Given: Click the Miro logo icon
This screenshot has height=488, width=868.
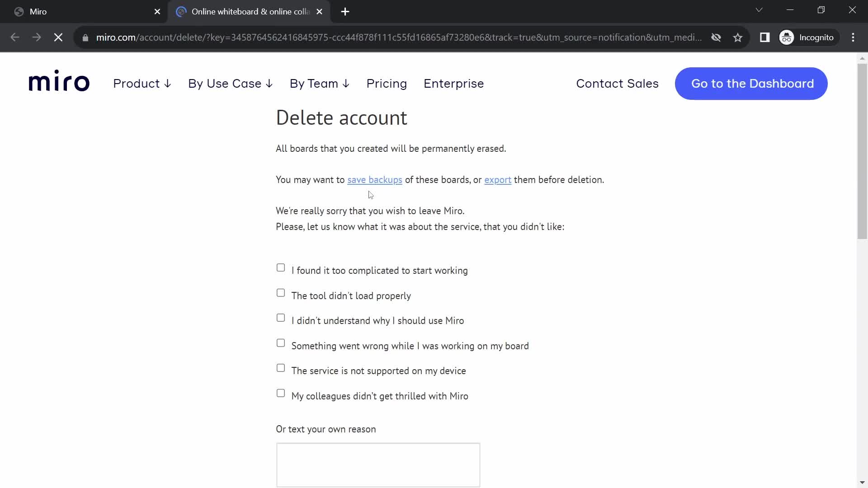Looking at the screenshot, I should pos(59,83).
